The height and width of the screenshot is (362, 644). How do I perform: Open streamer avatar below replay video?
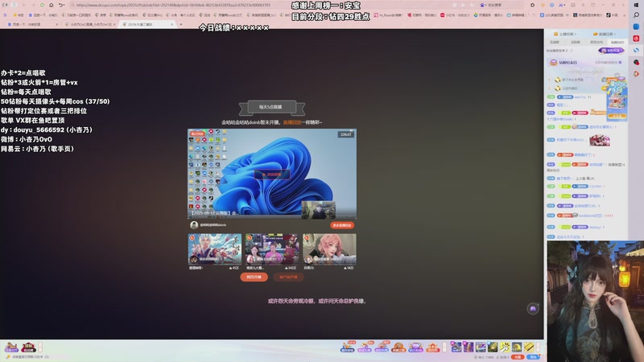click(194, 225)
